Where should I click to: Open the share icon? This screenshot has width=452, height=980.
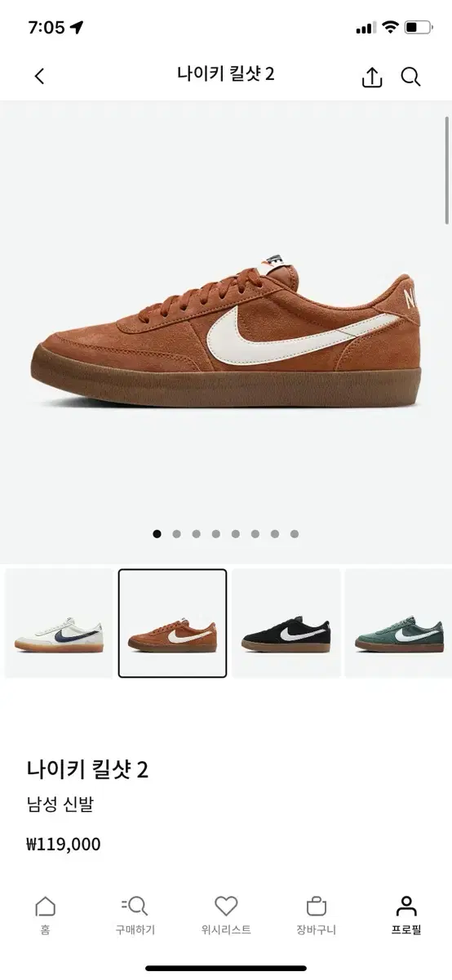371,77
